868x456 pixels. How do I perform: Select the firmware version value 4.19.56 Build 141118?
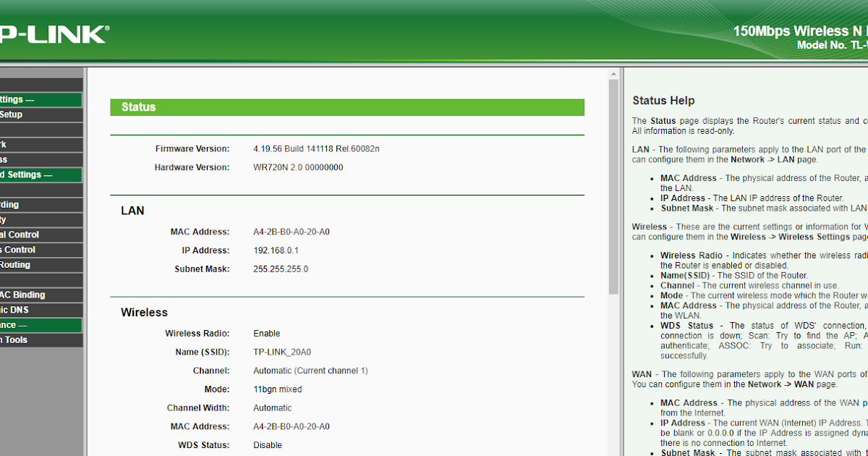316,148
